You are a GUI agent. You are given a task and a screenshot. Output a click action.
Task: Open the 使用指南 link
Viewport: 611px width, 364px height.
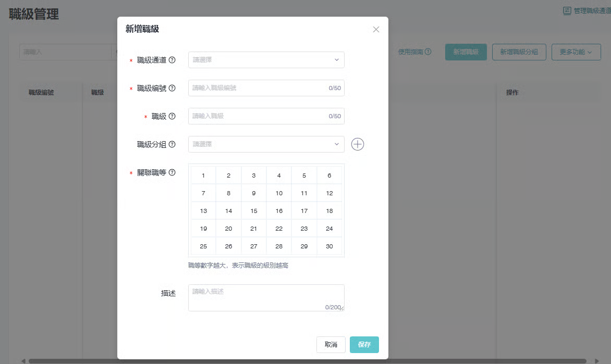[414, 52]
